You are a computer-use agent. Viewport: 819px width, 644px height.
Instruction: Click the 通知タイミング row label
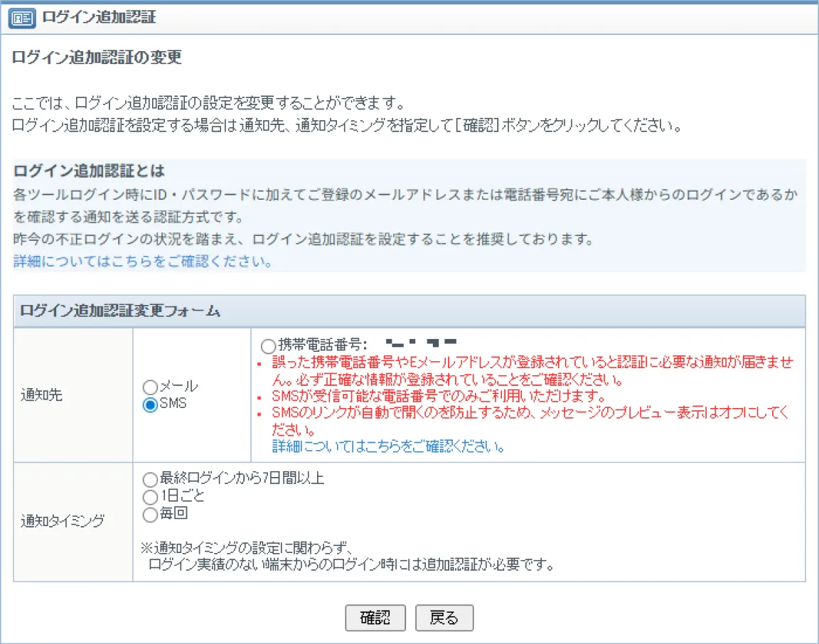click(63, 522)
